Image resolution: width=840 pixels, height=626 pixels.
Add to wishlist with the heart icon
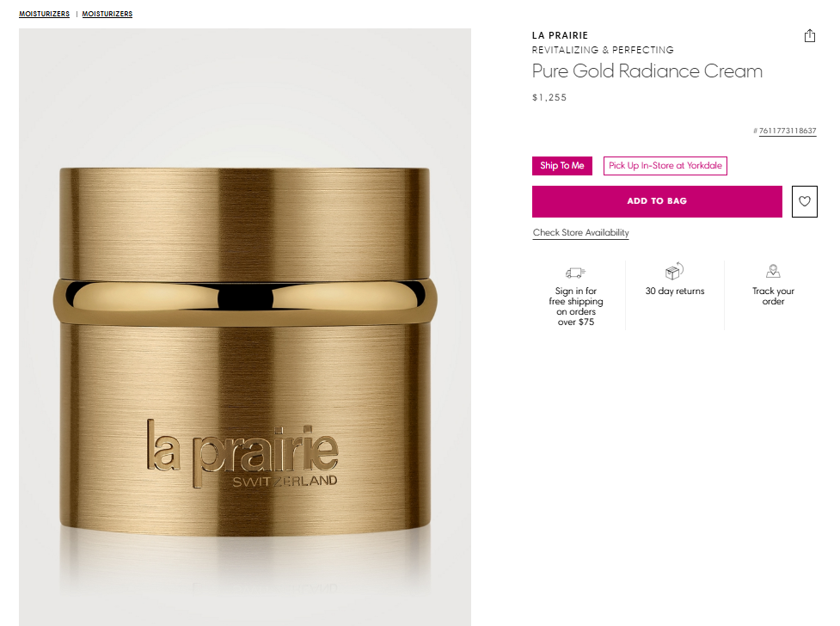tap(805, 201)
